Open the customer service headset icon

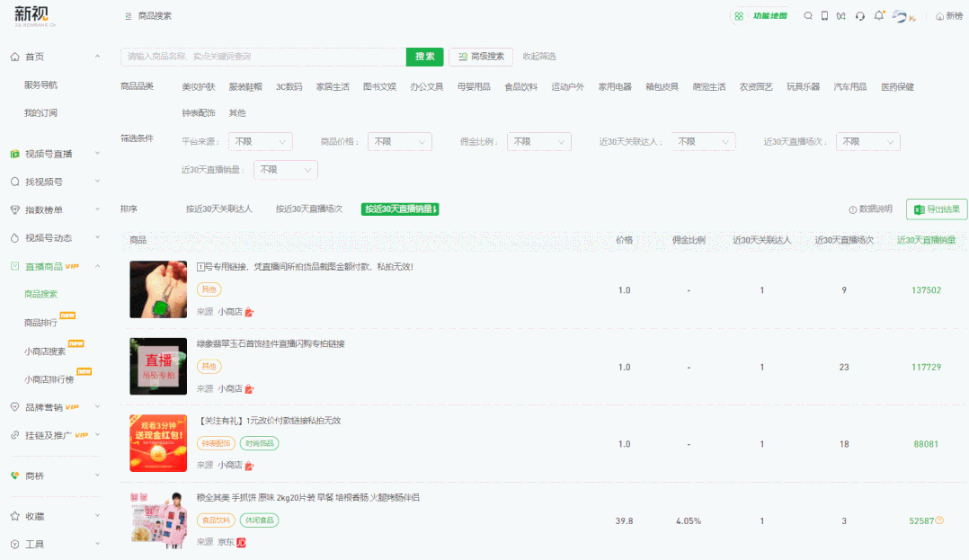[859, 16]
